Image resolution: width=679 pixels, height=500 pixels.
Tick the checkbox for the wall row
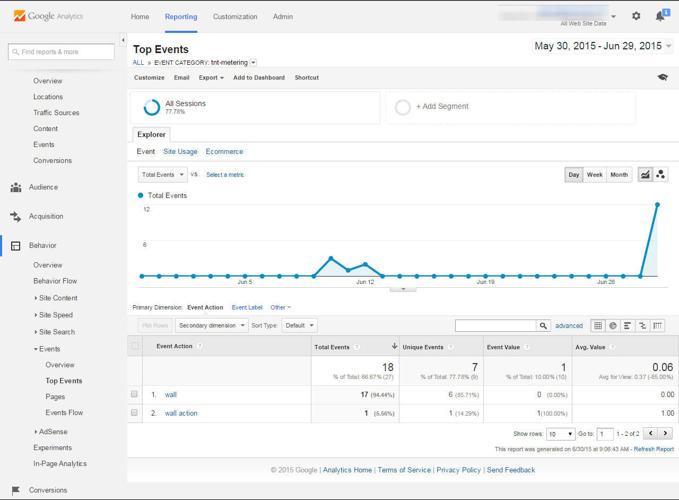click(135, 395)
